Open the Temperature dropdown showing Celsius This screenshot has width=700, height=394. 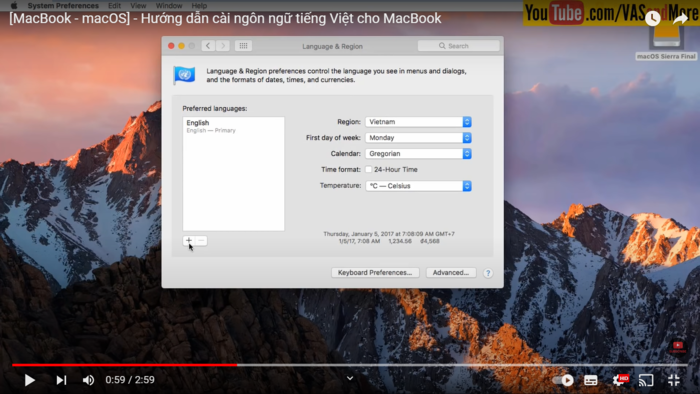click(418, 186)
